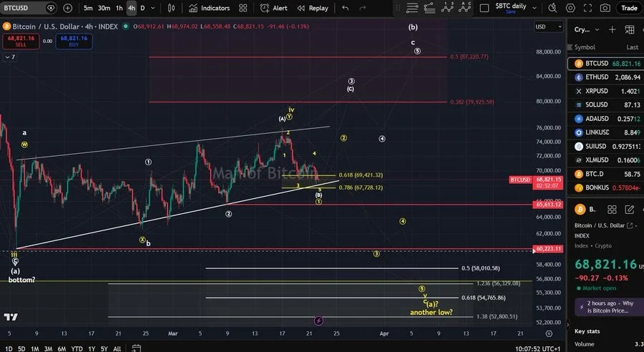Switch to the 1h timeframe
This screenshot has width=644, height=352.
(x=119, y=8)
